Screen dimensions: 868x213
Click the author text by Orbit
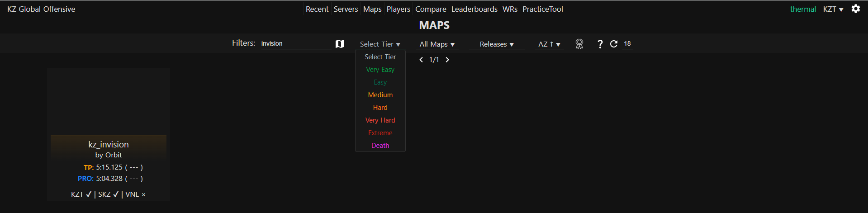[x=109, y=155]
